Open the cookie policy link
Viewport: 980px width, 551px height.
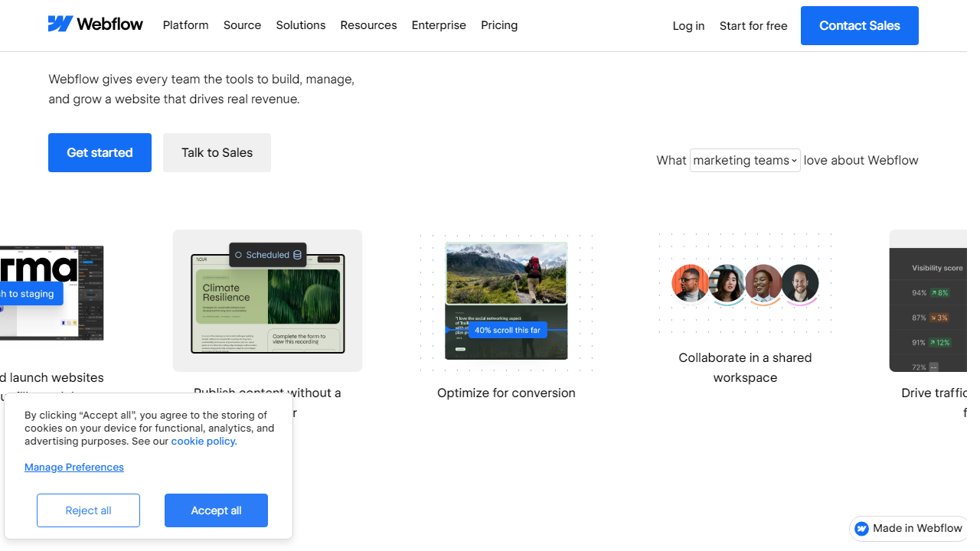coord(204,441)
